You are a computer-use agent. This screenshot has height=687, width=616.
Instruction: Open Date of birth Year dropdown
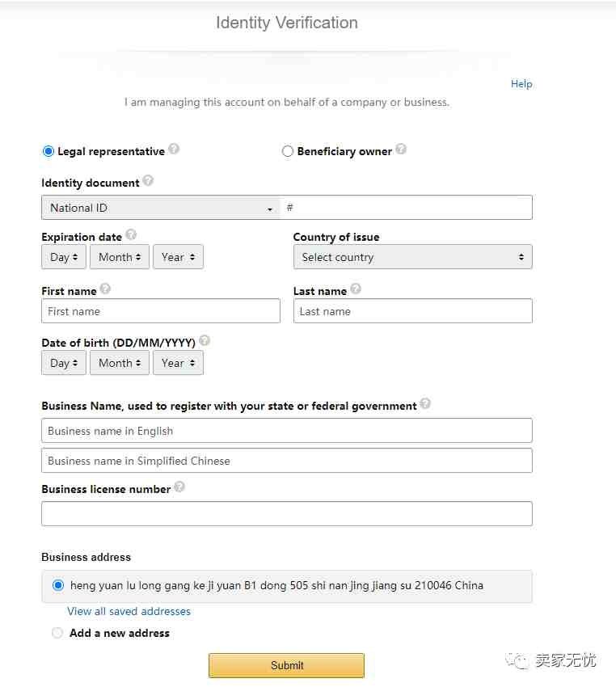(179, 363)
